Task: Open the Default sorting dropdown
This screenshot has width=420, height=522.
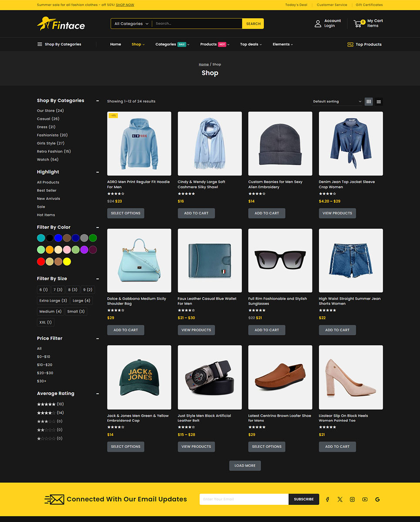Action: pyautogui.click(x=337, y=101)
